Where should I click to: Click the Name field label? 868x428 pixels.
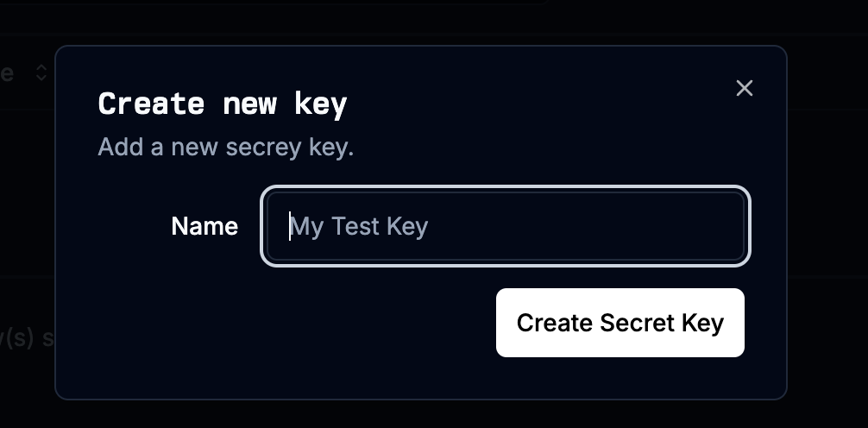pos(204,226)
